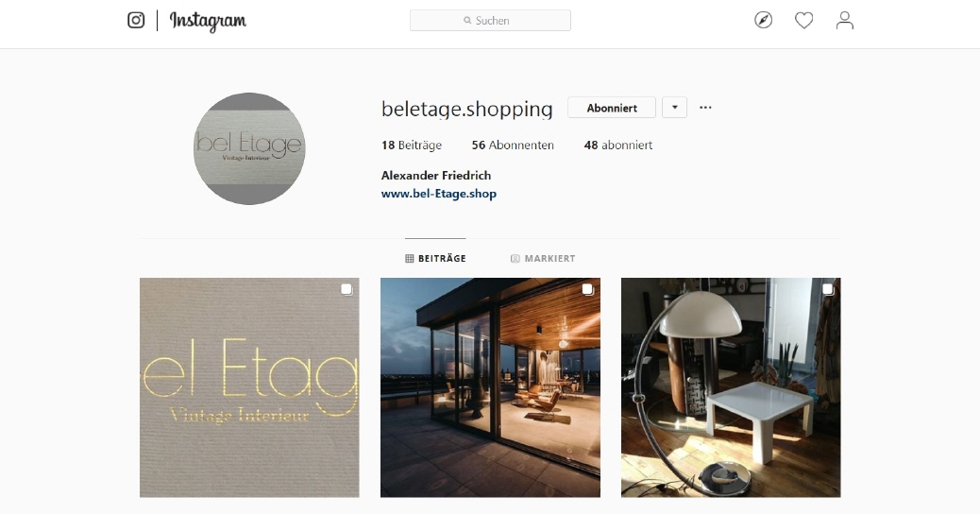This screenshot has height=514, width=980.
Task: Open the www.bel-Etage.shop link
Action: [439, 194]
